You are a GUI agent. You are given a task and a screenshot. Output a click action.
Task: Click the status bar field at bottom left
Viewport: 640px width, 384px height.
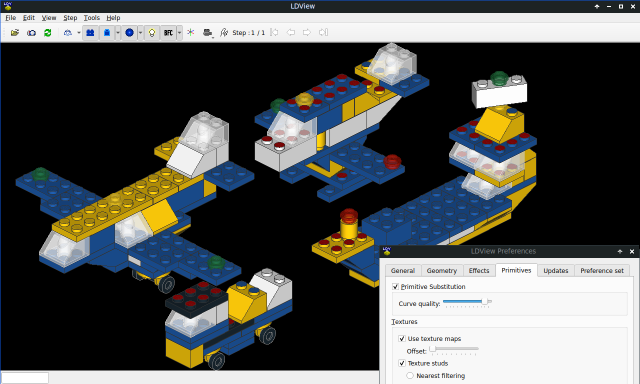25,378
